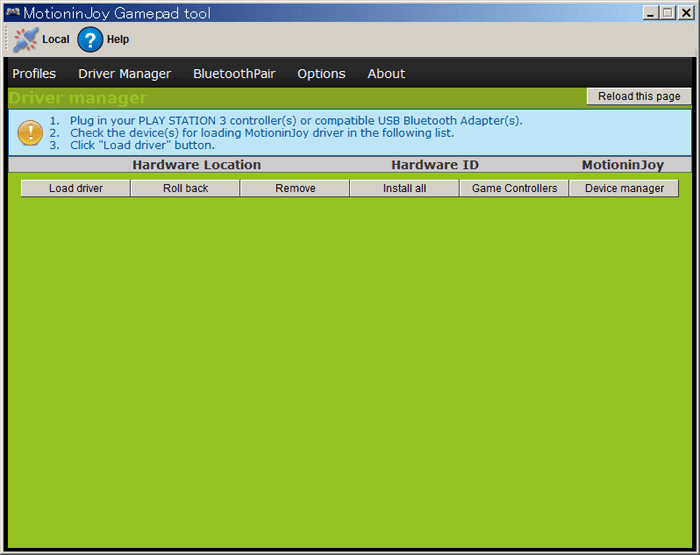Image resolution: width=700 pixels, height=555 pixels.
Task: Click instruction text 'Click "Load driver" button.'
Action: point(142,146)
